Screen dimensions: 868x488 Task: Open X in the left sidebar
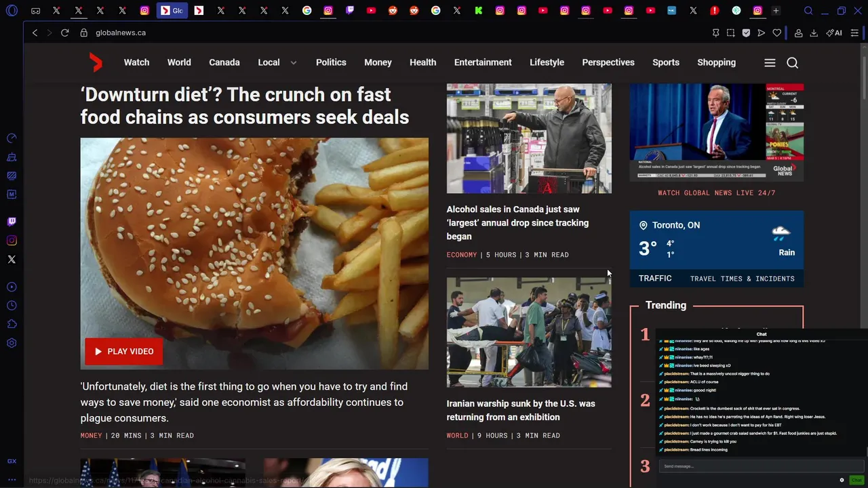[12, 260]
